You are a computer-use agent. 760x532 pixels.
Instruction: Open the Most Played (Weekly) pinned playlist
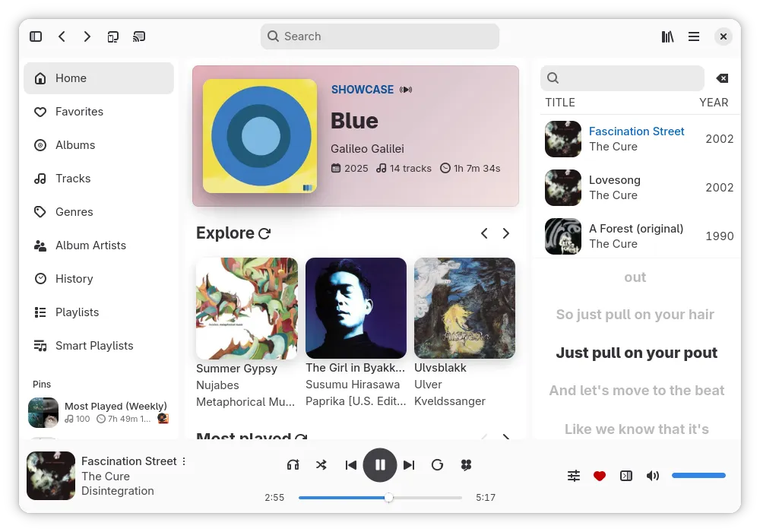coord(99,413)
